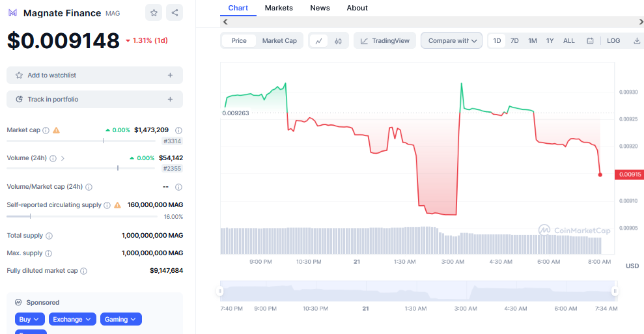Click volume rank #2355 badge
The width and height of the screenshot is (644, 334).
point(172,169)
